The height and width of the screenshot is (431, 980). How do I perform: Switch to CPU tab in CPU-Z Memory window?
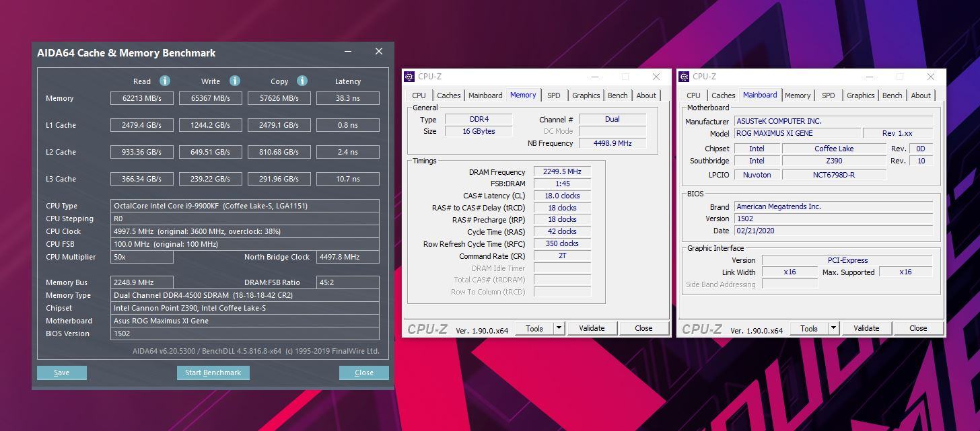pyautogui.click(x=419, y=95)
